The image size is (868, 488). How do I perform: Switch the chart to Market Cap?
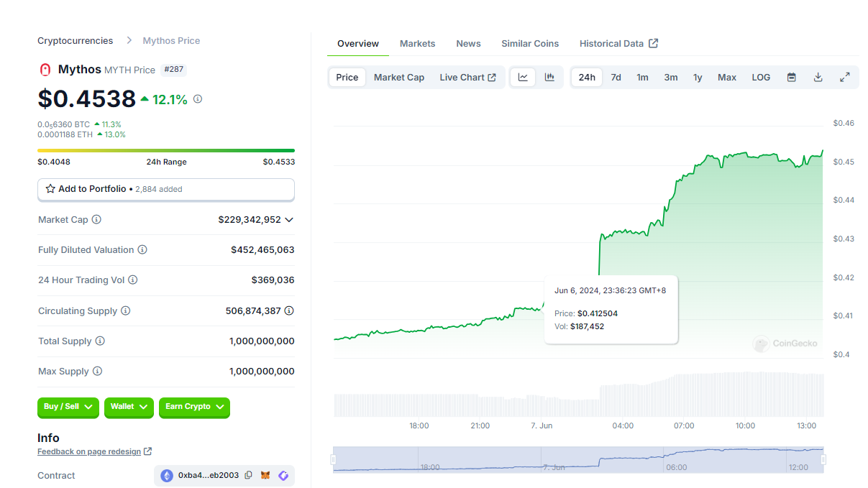[x=398, y=78]
